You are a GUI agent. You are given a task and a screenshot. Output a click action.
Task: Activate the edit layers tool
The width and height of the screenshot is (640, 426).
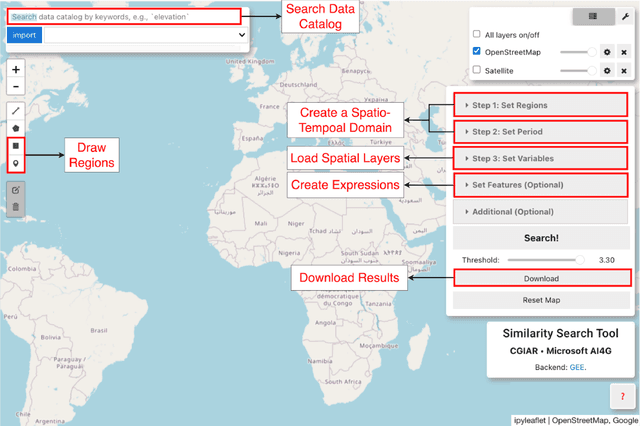(x=16, y=190)
